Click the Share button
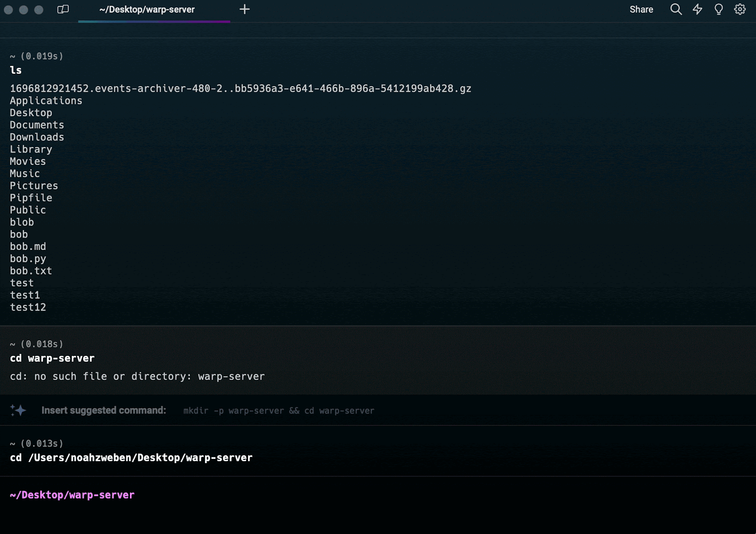 (x=641, y=9)
